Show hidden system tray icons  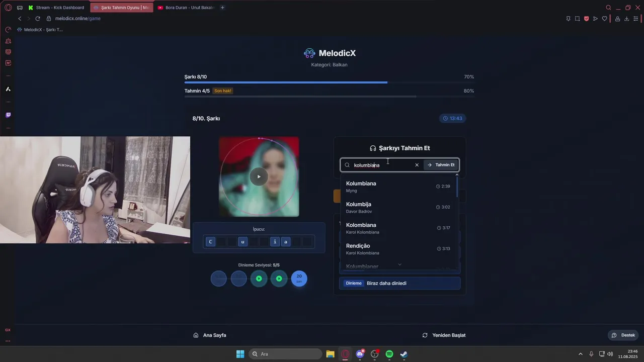[x=580, y=354]
